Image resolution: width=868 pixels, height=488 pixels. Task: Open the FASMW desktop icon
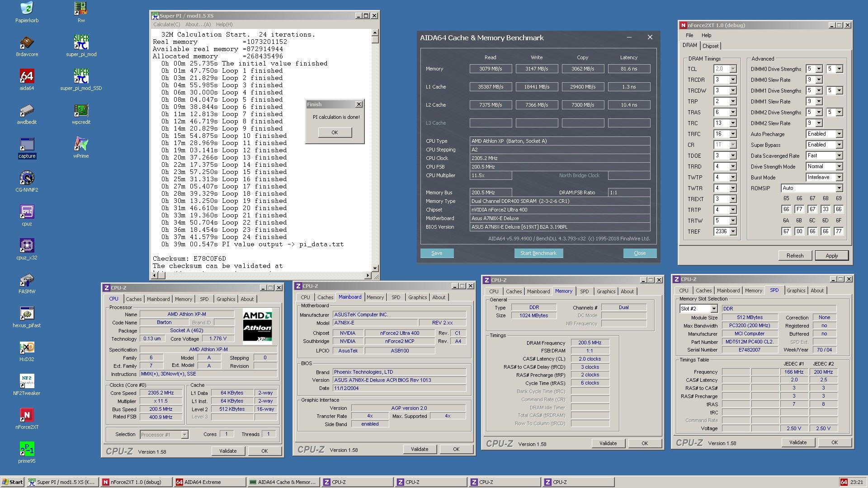click(x=27, y=283)
